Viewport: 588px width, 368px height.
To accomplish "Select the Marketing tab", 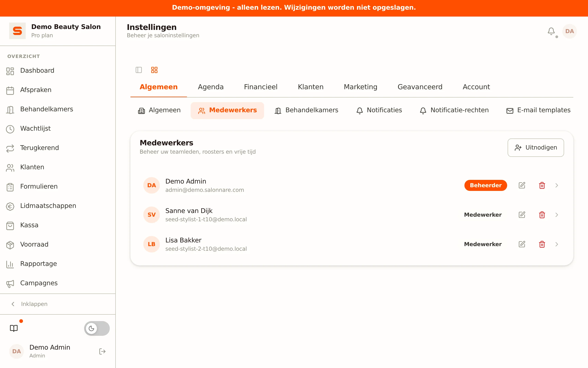I will tap(361, 87).
